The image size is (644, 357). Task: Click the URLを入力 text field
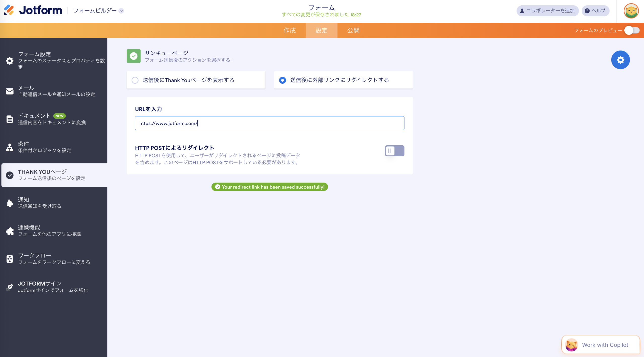point(269,123)
